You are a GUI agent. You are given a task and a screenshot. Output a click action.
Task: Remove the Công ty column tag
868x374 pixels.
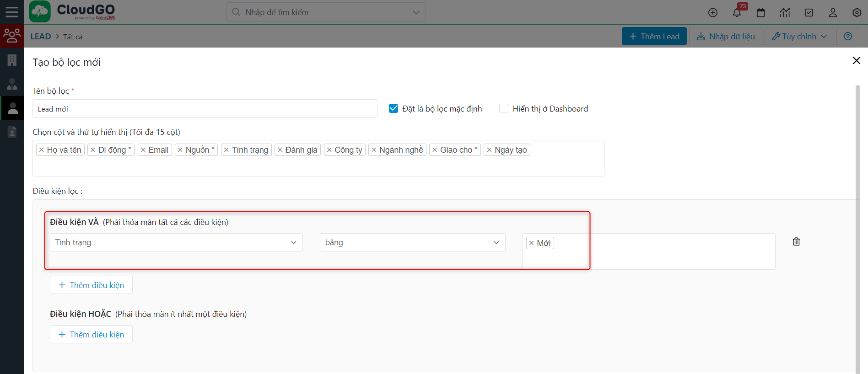329,150
